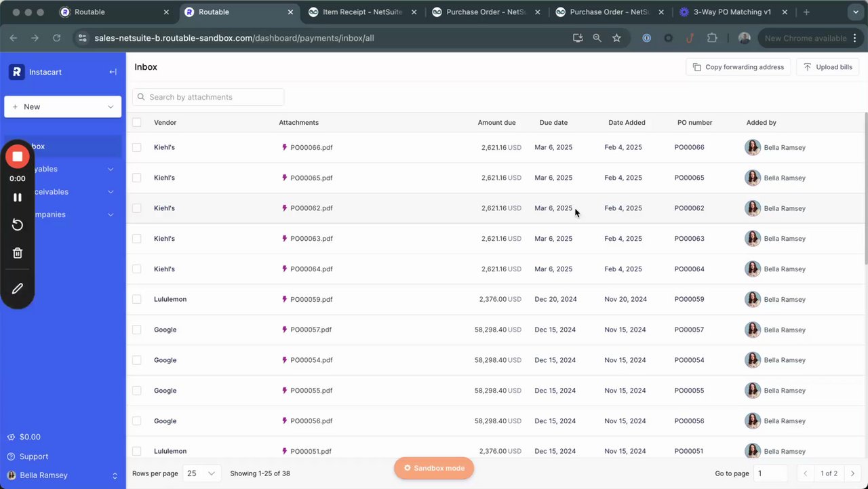Click the table vertical scrollbar

click(866, 190)
